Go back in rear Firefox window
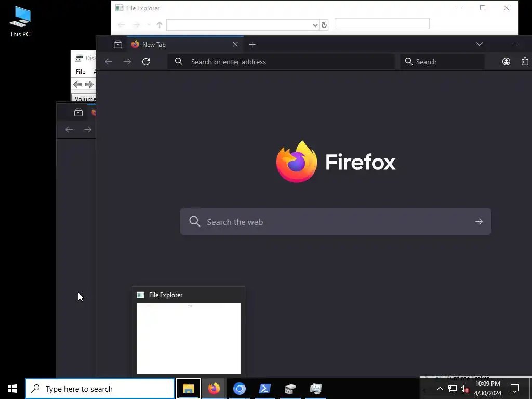The height and width of the screenshot is (399, 532). [69, 129]
